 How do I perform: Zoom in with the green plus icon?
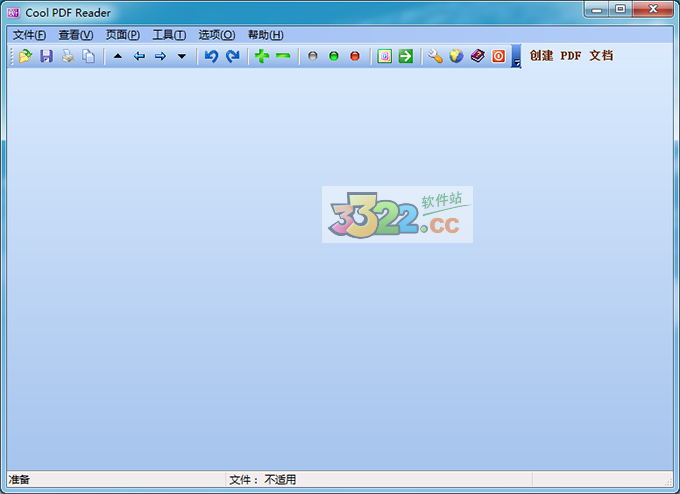(x=262, y=56)
